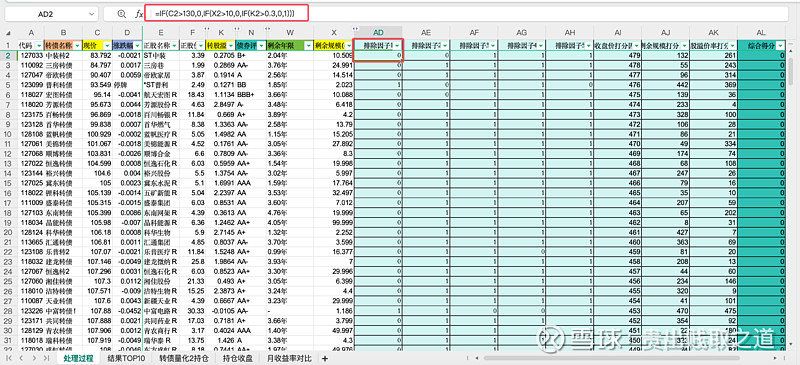The height and width of the screenshot is (365, 800).
Task: Switch to the 月收益率对比 sheet tab
Action: tap(290, 358)
